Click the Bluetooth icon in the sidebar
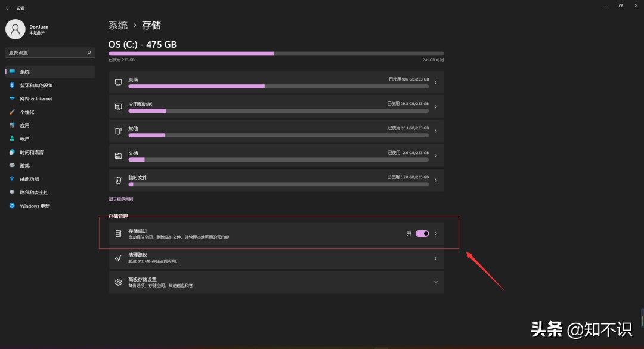Image resolution: width=644 pixels, height=349 pixels. (12, 85)
